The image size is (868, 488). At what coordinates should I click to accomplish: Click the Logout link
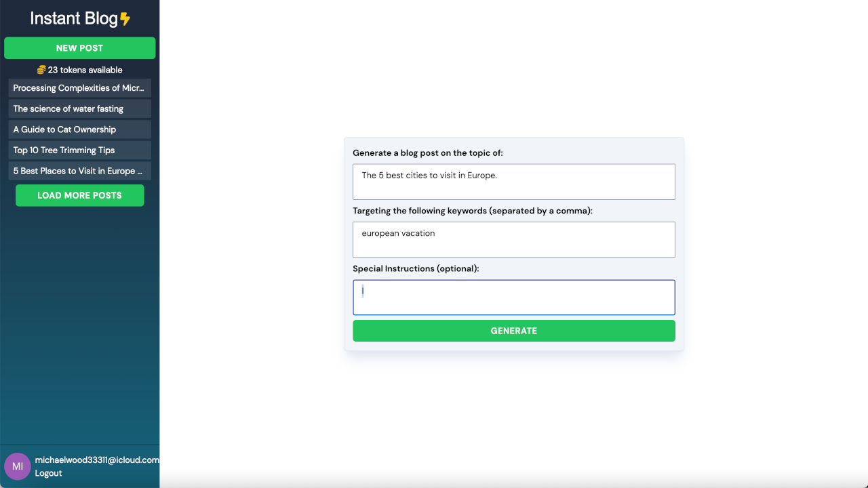coord(48,473)
